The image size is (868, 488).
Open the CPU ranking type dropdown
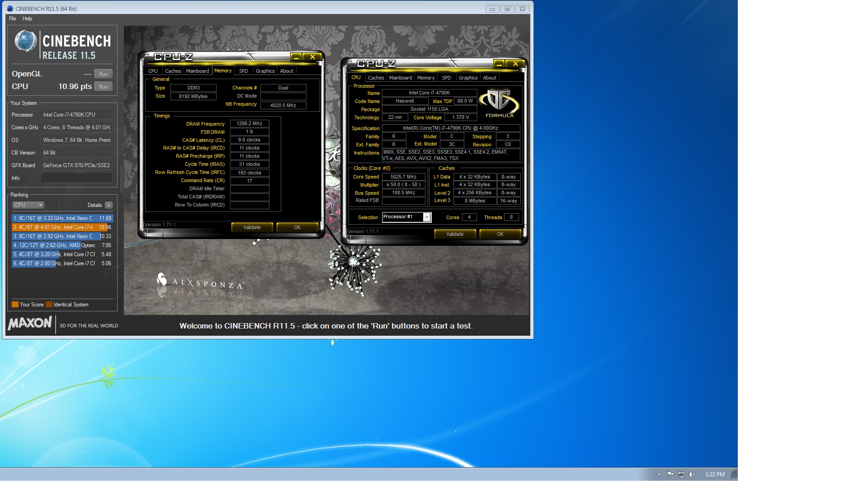pos(28,205)
